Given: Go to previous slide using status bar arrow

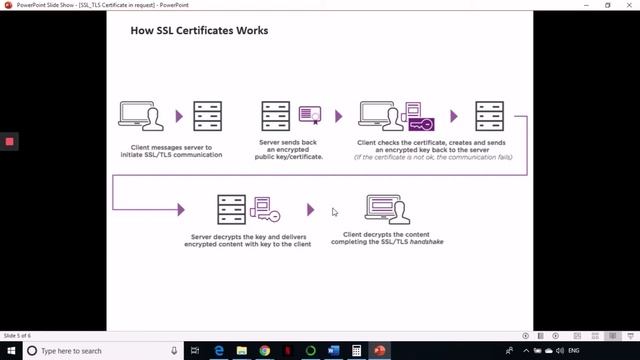Looking at the screenshot, I should click(525, 336).
